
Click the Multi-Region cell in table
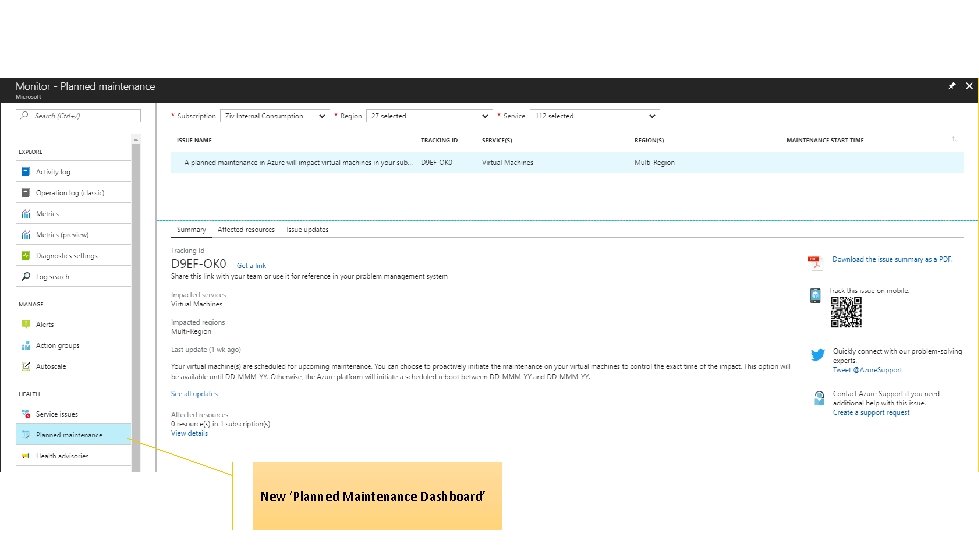654,162
